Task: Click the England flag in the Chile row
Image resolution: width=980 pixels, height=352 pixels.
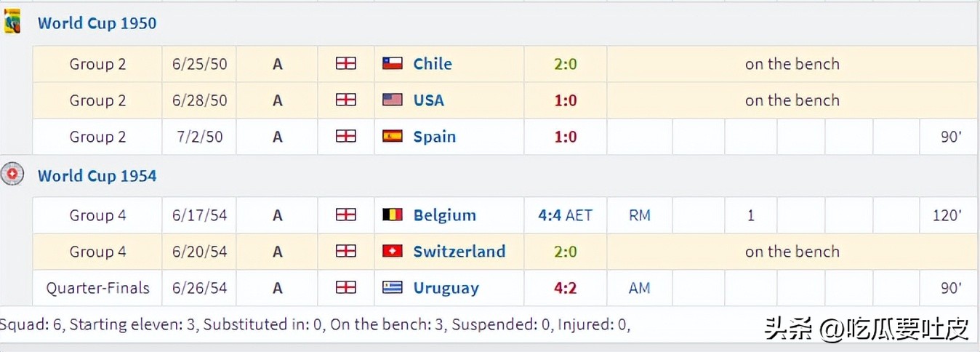Action: [346, 64]
